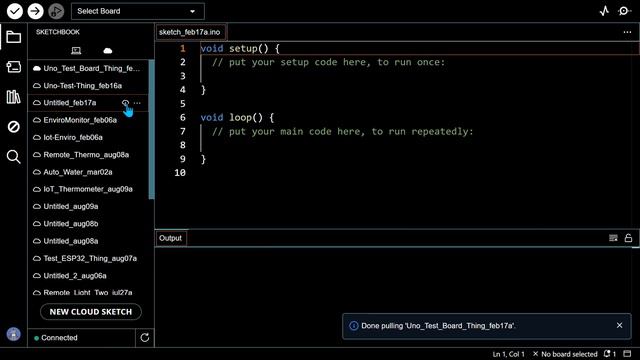This screenshot has width=640, height=360.
Task: Click the Upload arrow button
Action: pyautogui.click(x=36, y=11)
